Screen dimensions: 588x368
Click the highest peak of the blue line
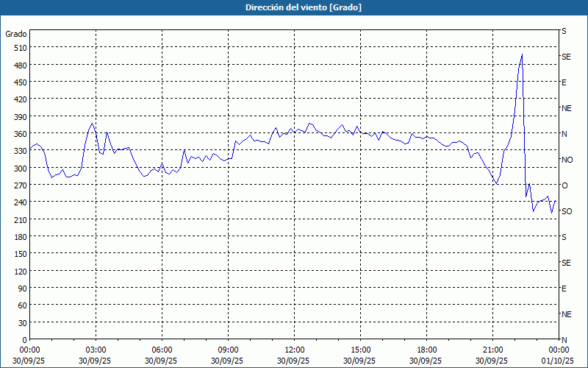(x=522, y=54)
